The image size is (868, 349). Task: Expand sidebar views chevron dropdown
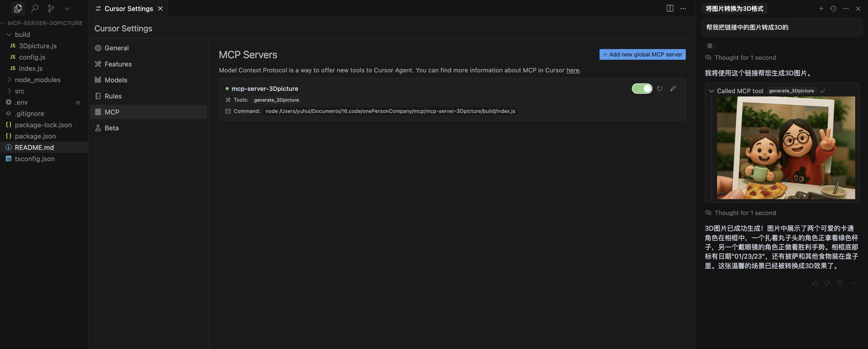coord(67,8)
